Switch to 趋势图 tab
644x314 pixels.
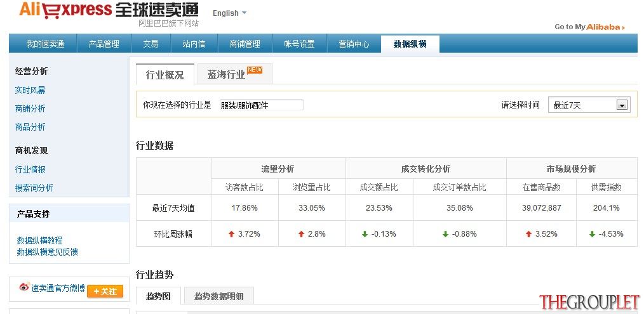point(158,296)
